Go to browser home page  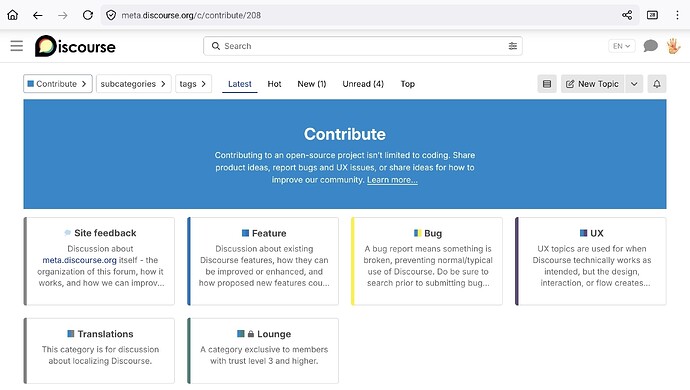[13, 15]
